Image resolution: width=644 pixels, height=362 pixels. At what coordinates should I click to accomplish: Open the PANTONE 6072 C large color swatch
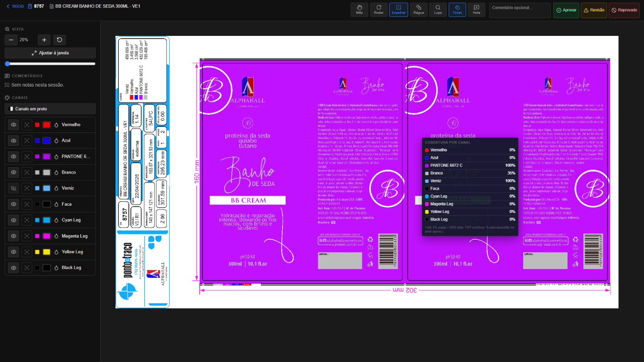coord(47,157)
